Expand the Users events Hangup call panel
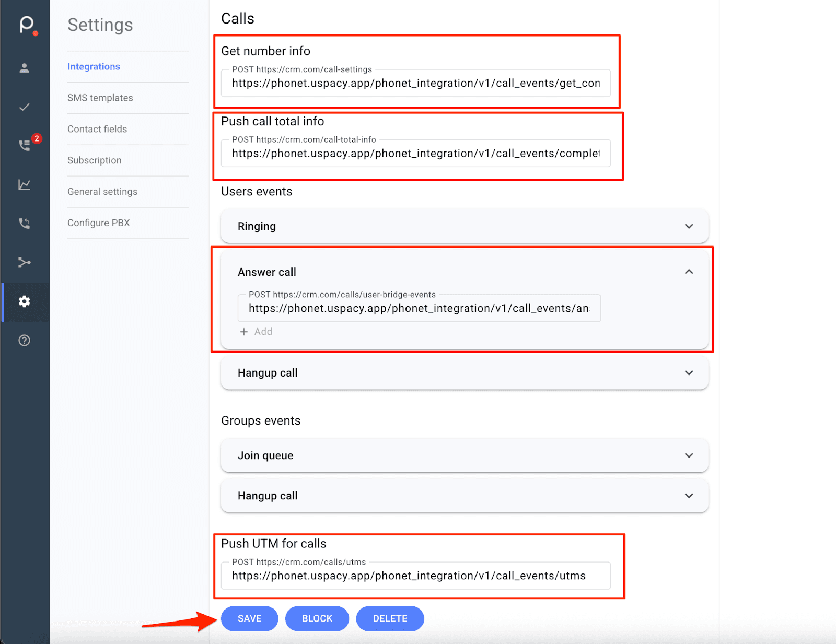Screen dimensions: 836x644 (689, 373)
